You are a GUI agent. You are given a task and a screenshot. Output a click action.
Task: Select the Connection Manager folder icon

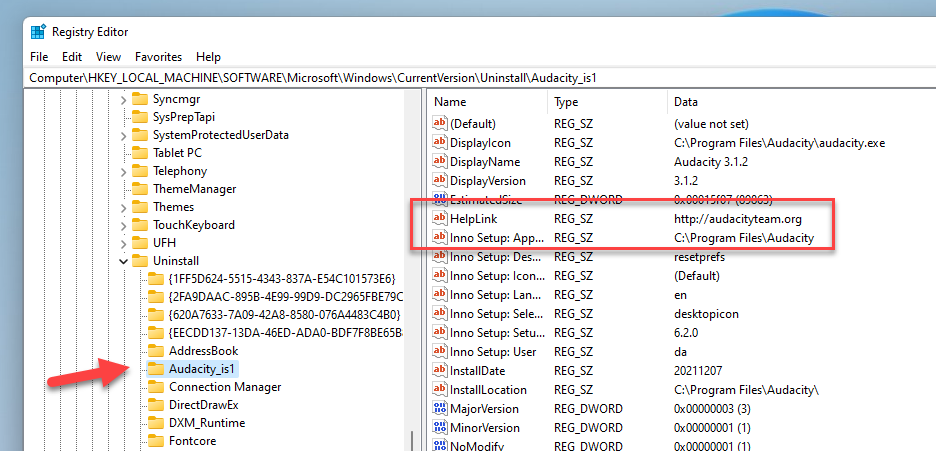tap(155, 387)
